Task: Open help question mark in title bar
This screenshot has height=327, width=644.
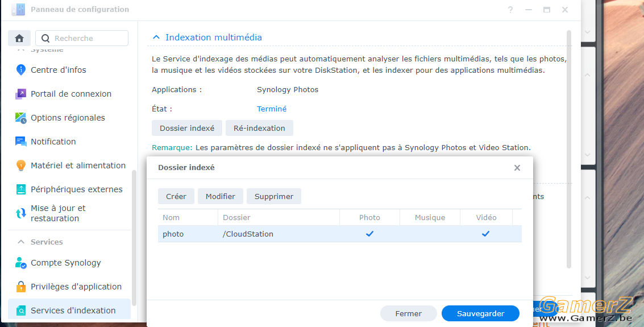Action: coord(510,10)
